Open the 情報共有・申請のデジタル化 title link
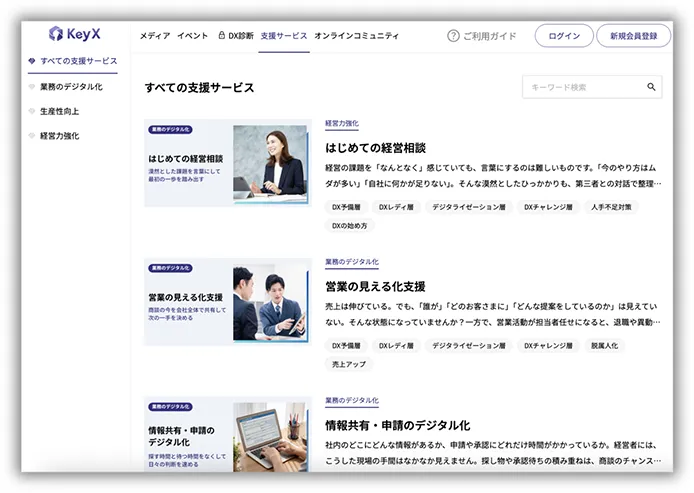Screen dimensions: 694x493 click(x=397, y=425)
